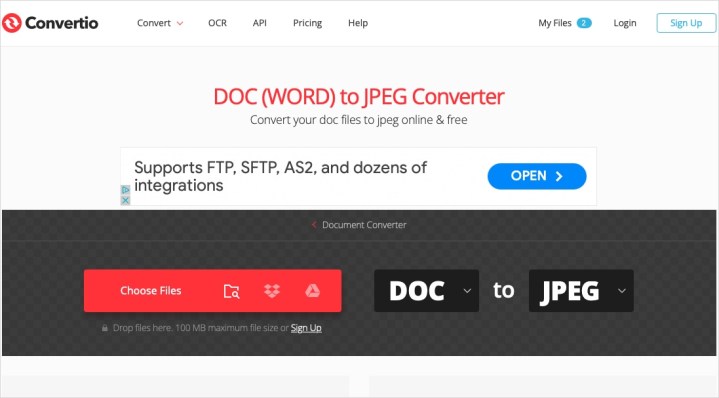Screen dimensions: 719x398
Task: Open the DOC source format dropdown
Action: pos(426,291)
